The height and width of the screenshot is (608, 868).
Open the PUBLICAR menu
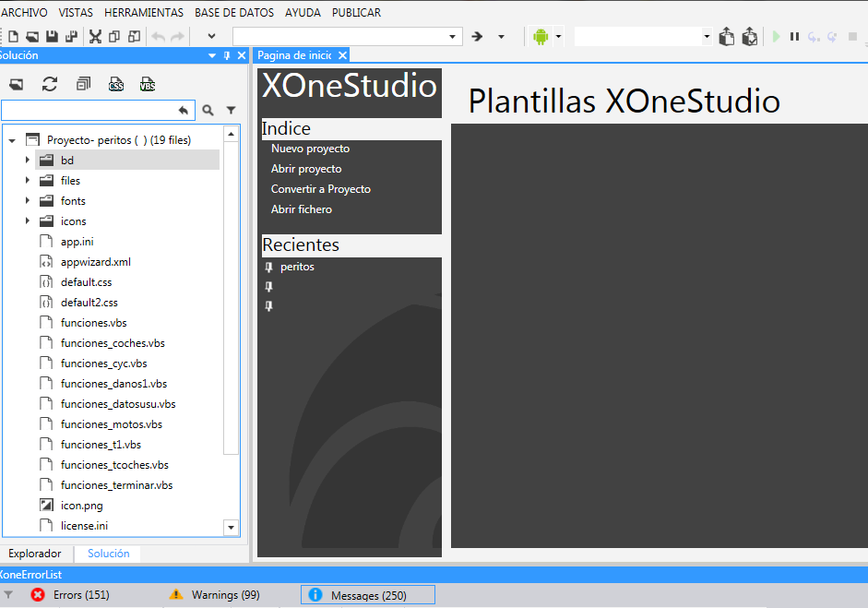(356, 12)
